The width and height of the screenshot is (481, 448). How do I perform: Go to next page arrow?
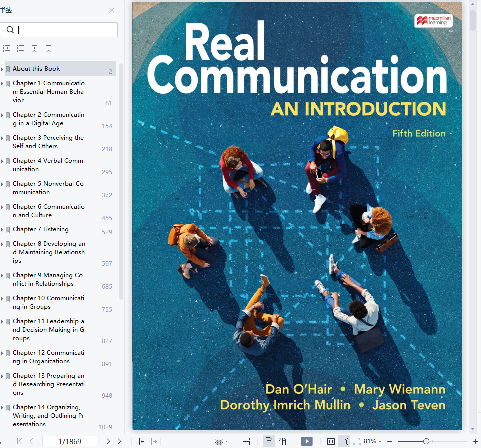(x=108, y=441)
